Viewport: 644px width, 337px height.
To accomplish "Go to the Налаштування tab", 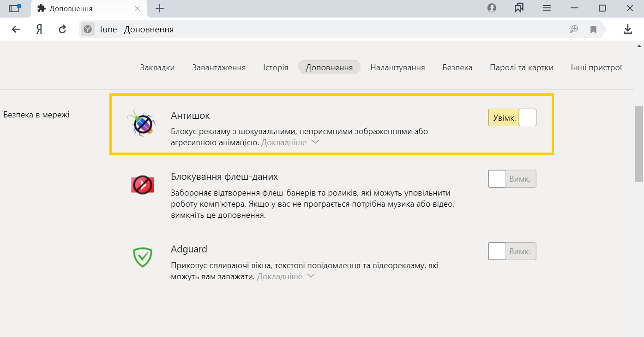I will [397, 67].
